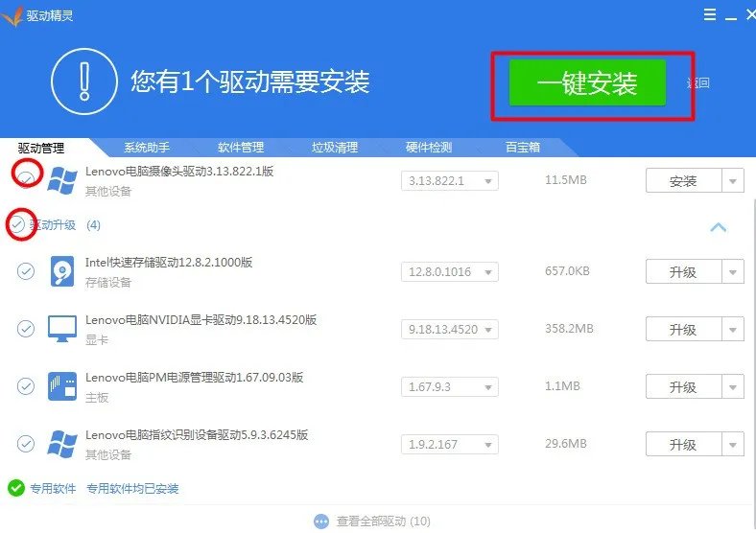The image size is (756, 533).
Task: Collapse the 驱动升级 section with chevron
Action: 718,227
